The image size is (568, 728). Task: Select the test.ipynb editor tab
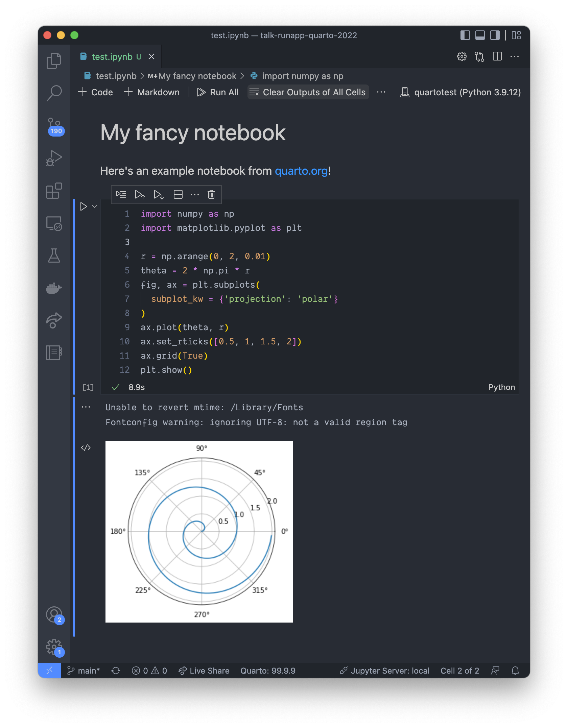coord(112,56)
